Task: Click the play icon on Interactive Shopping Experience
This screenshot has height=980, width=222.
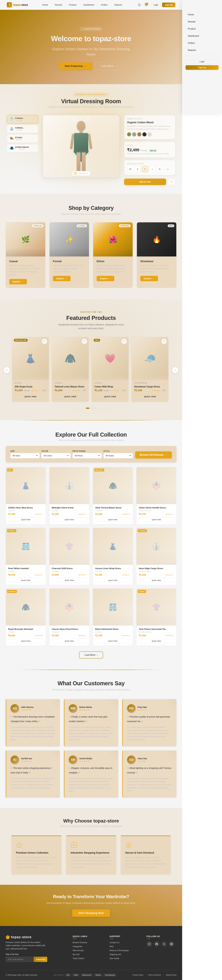Action: tap(74, 845)
